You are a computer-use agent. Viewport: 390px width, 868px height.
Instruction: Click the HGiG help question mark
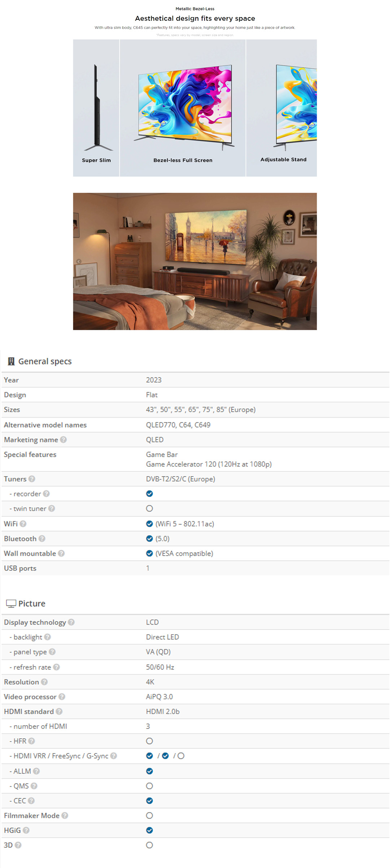tap(26, 830)
